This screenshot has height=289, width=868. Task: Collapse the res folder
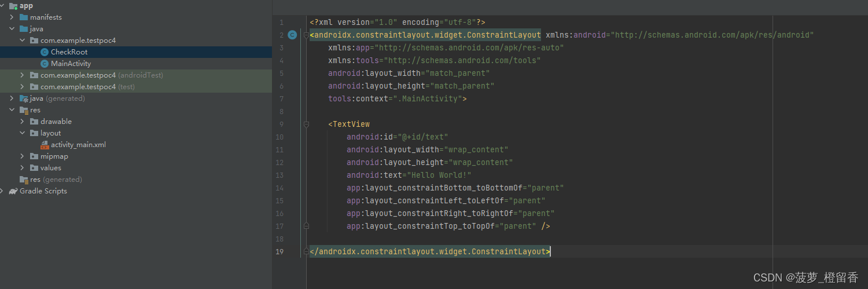pos(12,110)
